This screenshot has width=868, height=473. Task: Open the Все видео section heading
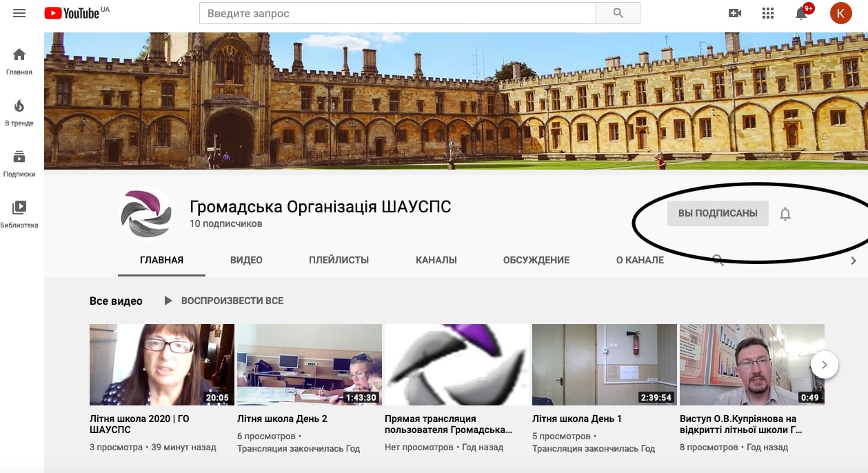coord(116,301)
